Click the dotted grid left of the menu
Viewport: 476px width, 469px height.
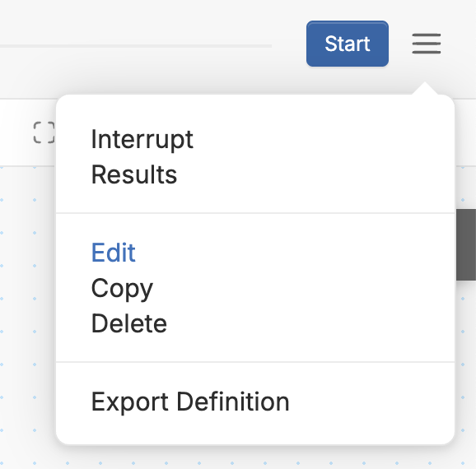pos(27,304)
